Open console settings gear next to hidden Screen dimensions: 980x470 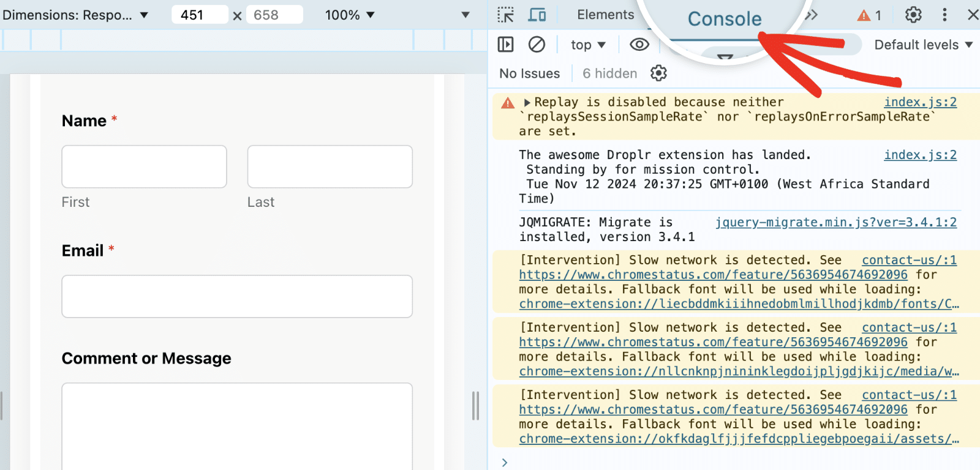(x=658, y=73)
